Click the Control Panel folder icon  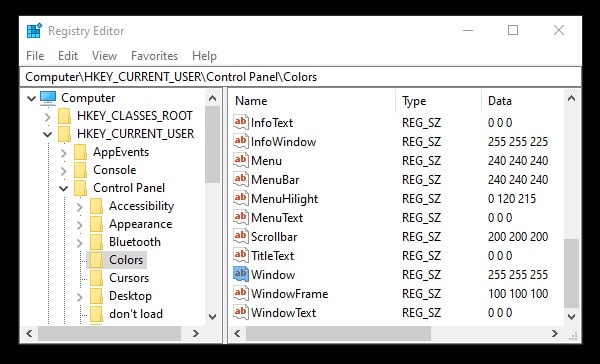coord(81,188)
